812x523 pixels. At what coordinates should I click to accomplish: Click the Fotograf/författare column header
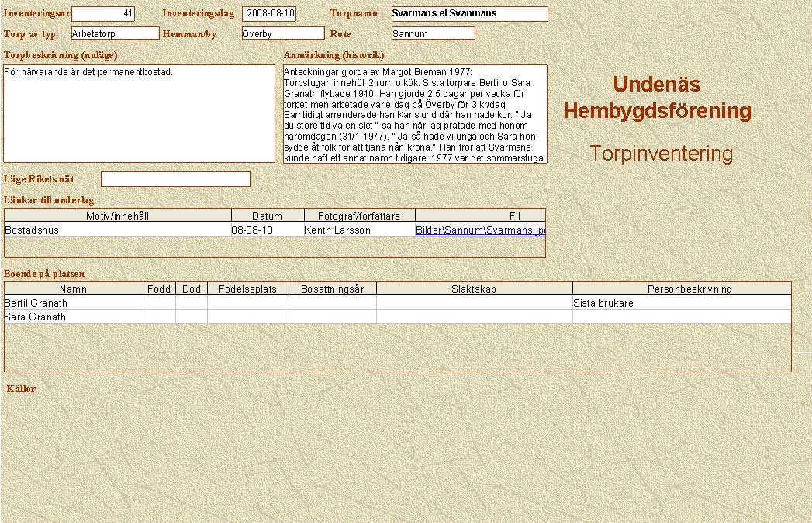[x=359, y=216]
